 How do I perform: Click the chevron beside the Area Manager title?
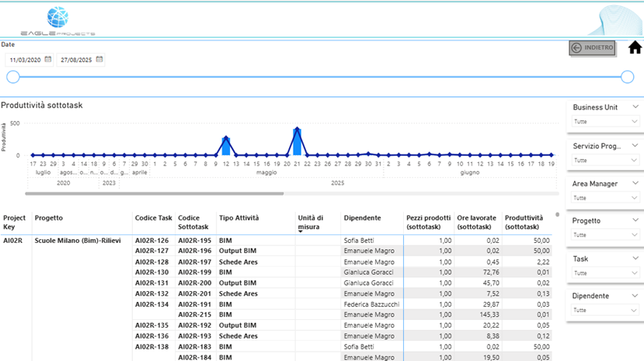coord(635,184)
